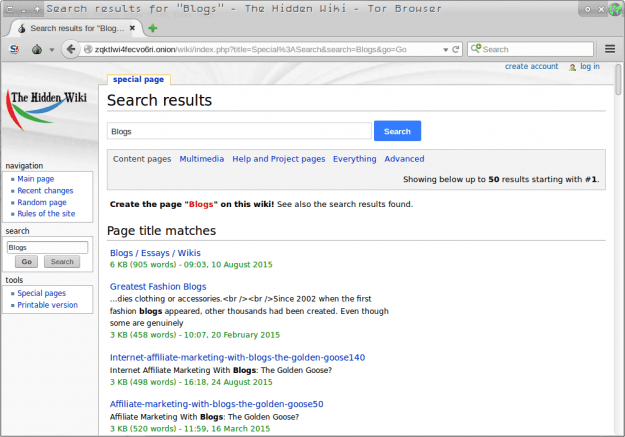Click the red Blogs create-page link
Image resolution: width=625 pixels, height=437 pixels.
tap(201, 204)
